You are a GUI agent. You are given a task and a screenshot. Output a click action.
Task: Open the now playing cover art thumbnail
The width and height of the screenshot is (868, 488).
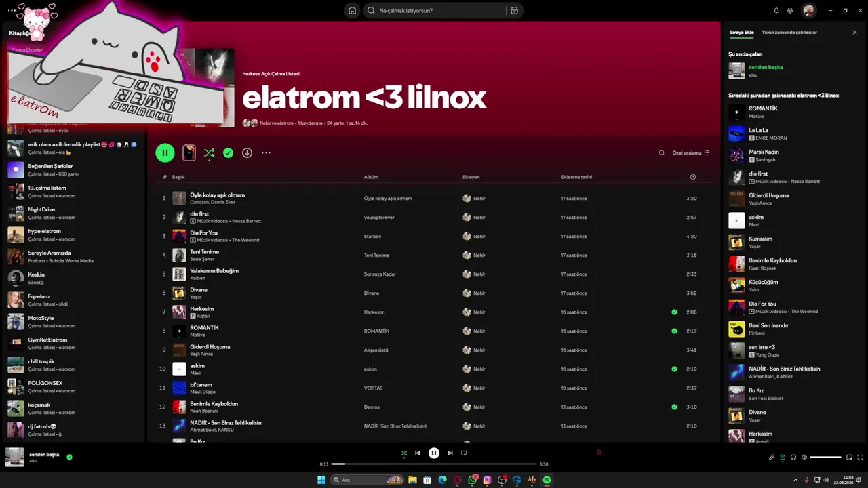[x=15, y=457]
